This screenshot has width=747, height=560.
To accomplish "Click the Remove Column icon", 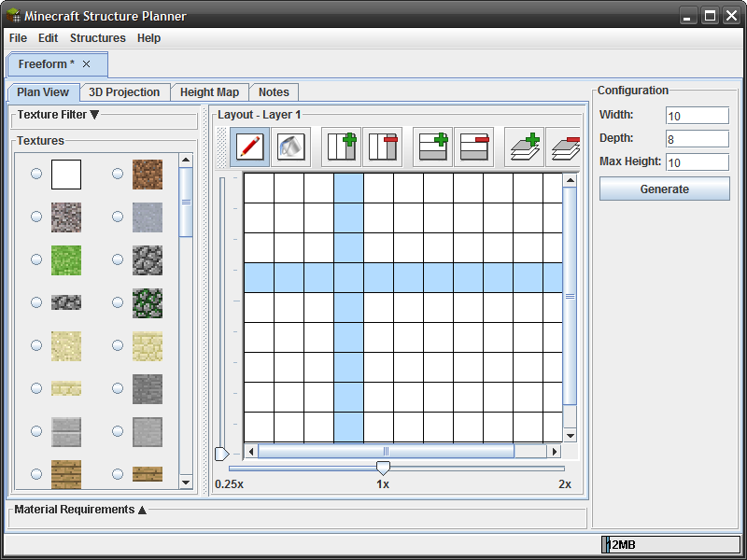I will pos(382,147).
